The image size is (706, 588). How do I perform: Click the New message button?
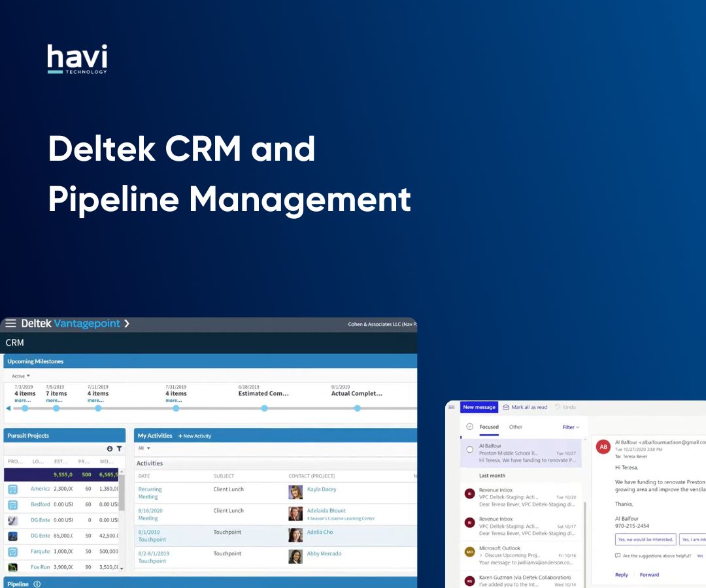coord(479,407)
